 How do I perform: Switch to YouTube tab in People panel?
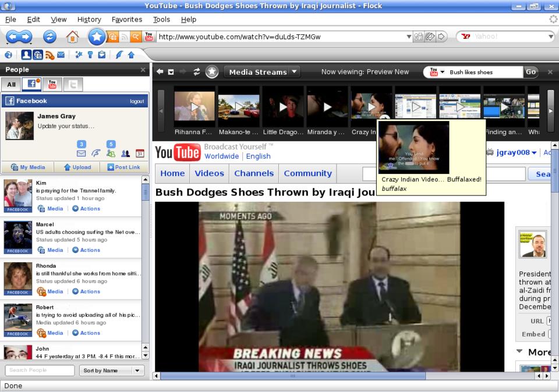[x=52, y=84]
